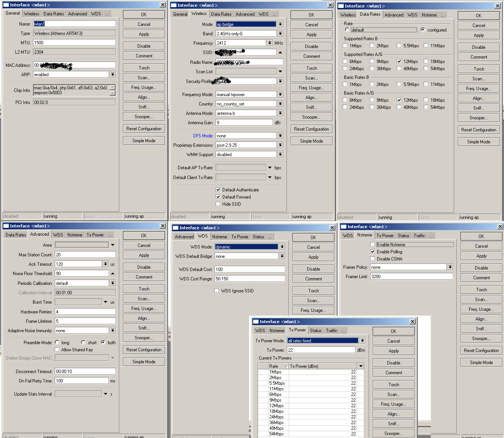The width and height of the screenshot is (504, 438).
Task: Open Wireless tab in the MAC Address window
Action: tap(31, 14)
